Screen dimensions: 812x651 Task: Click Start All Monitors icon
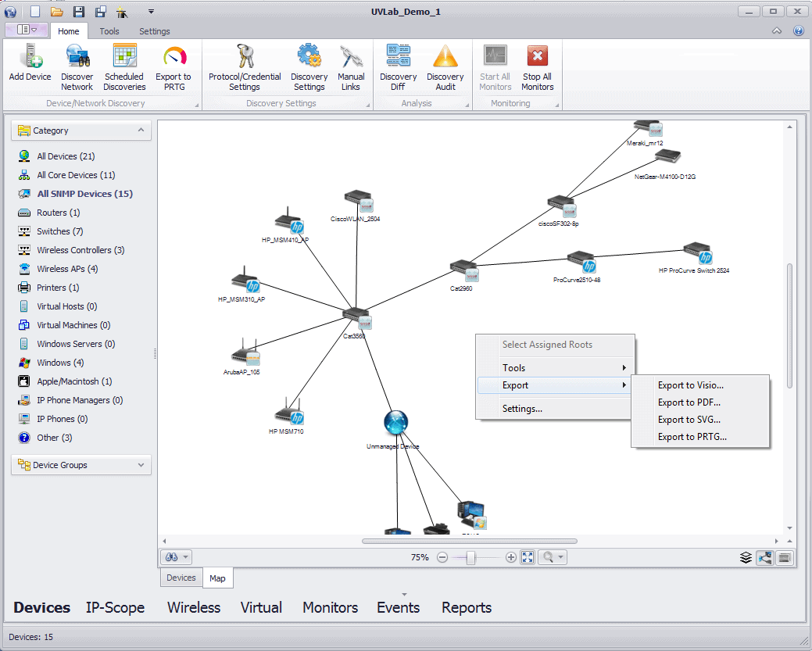coord(495,55)
